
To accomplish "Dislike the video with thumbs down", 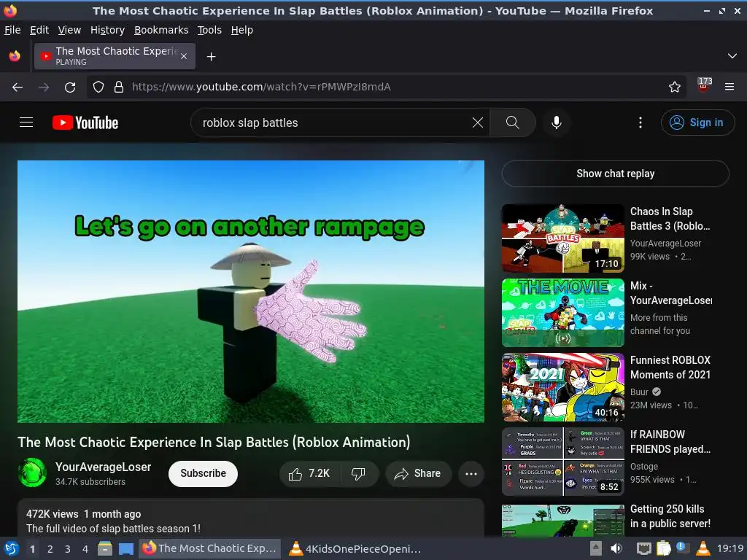I will (359, 473).
